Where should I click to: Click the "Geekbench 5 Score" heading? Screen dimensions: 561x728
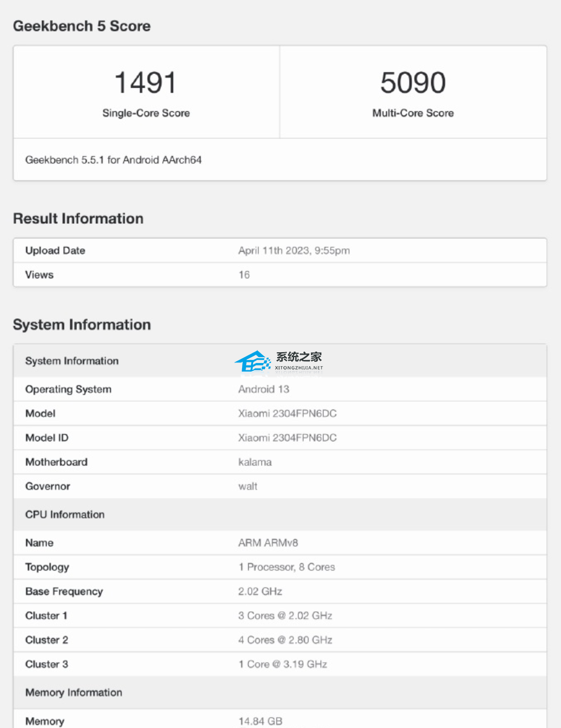82,26
